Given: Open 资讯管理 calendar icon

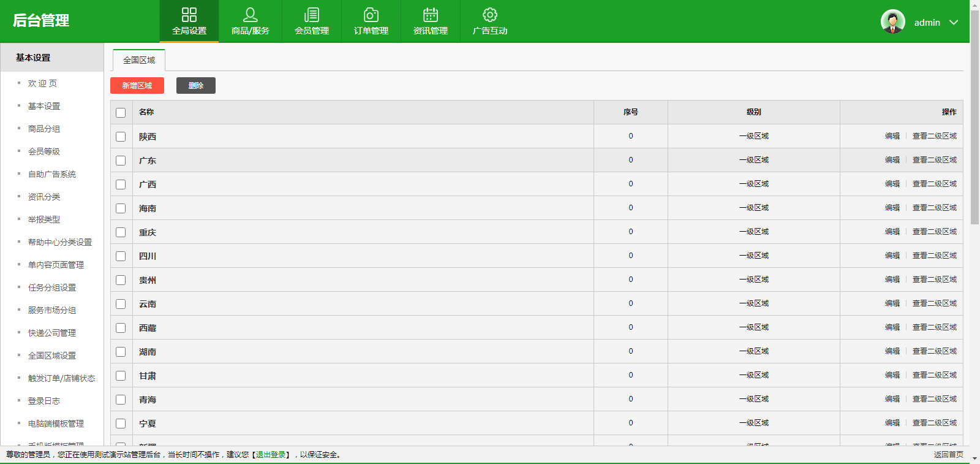Looking at the screenshot, I should point(431,15).
